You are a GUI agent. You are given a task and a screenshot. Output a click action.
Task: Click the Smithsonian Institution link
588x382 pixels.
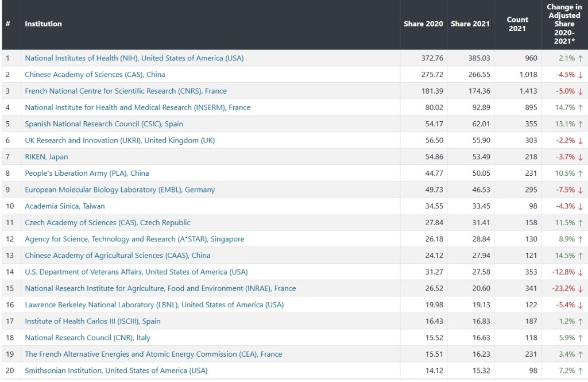[116, 371]
